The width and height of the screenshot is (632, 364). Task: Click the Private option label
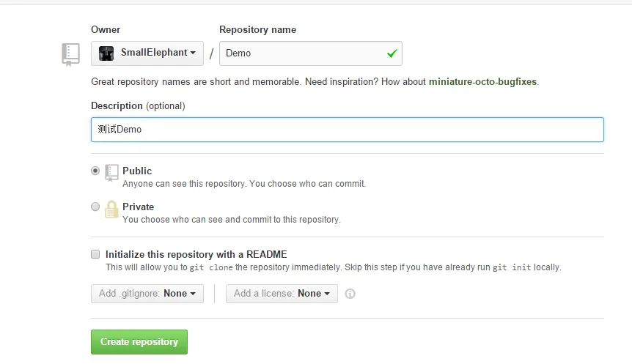[138, 207]
